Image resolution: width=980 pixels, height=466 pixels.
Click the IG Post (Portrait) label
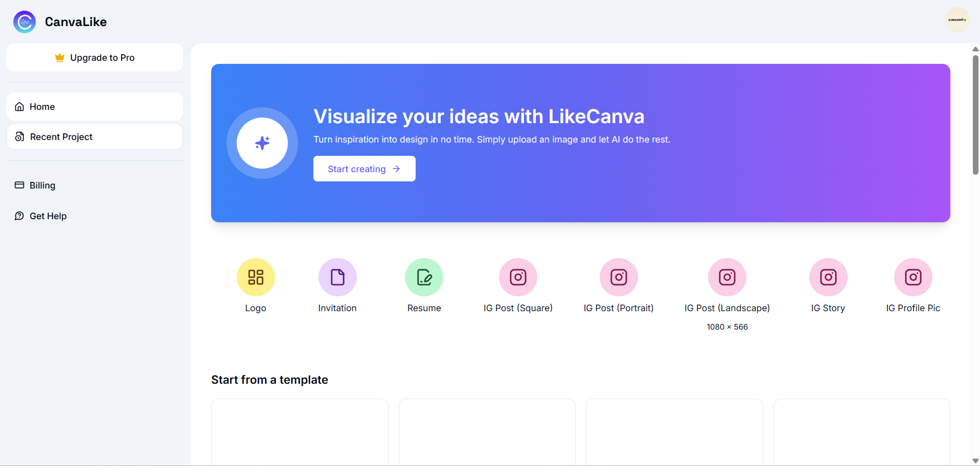pyautogui.click(x=619, y=308)
